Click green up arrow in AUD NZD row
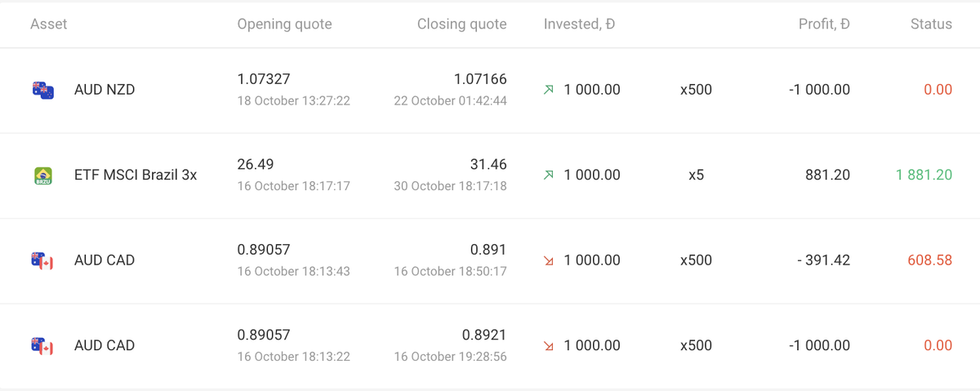 click(x=549, y=90)
